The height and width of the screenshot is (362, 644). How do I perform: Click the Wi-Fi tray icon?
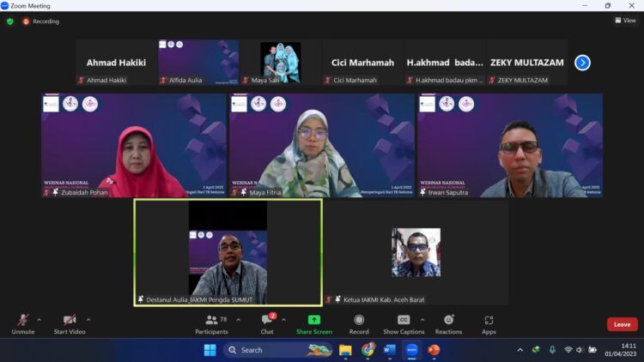tap(568, 350)
